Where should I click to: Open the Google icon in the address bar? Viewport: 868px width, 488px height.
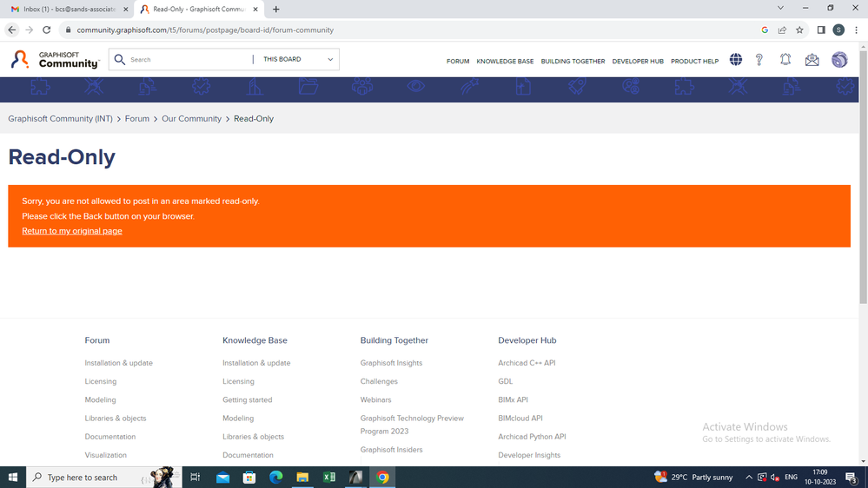coord(765,30)
